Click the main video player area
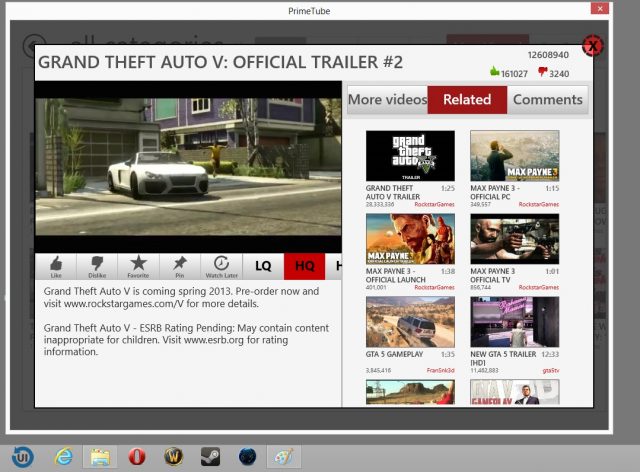 pos(187,166)
